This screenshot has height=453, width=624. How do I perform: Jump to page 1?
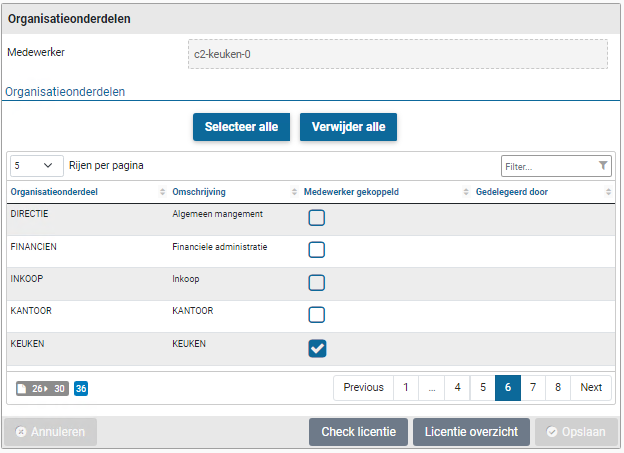406,387
